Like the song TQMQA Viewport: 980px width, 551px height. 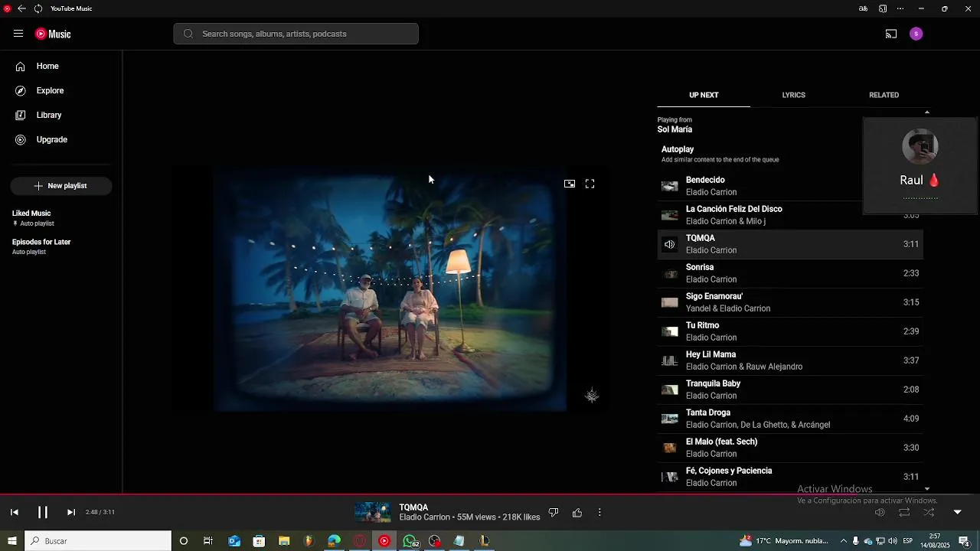click(577, 513)
